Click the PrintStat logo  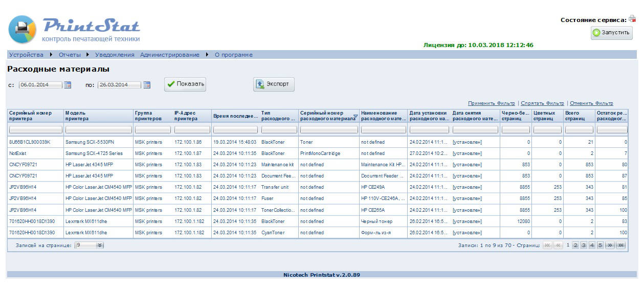(74, 30)
